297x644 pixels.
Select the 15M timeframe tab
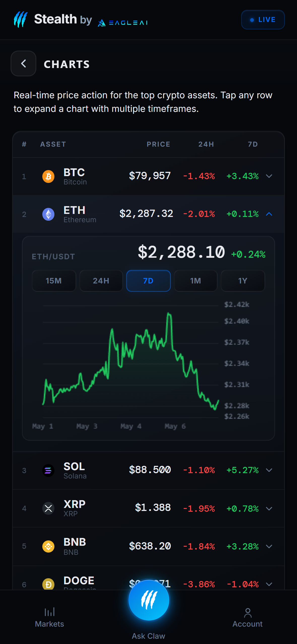(54, 281)
